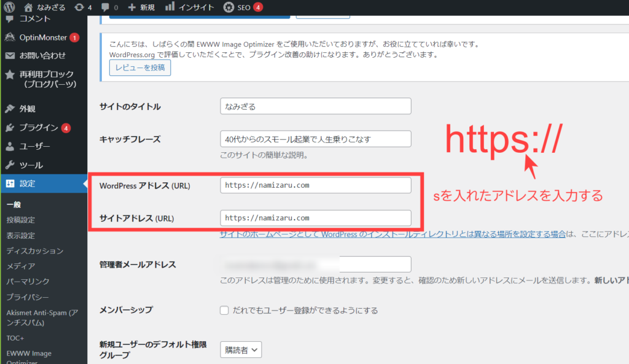Screen dimensions: 629x364
Task: Open EWWW Image Optimizer submenu
Action: click(29, 357)
